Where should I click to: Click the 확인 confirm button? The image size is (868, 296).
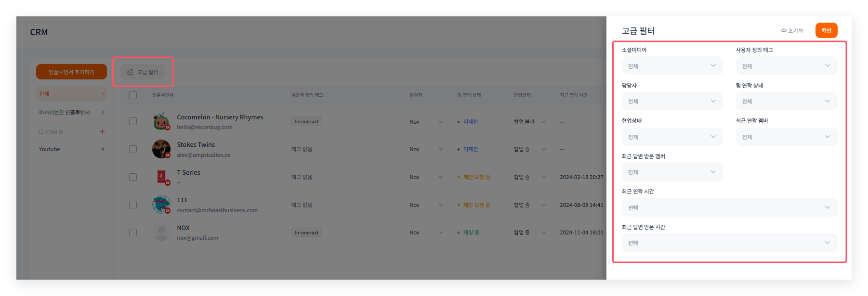point(826,30)
